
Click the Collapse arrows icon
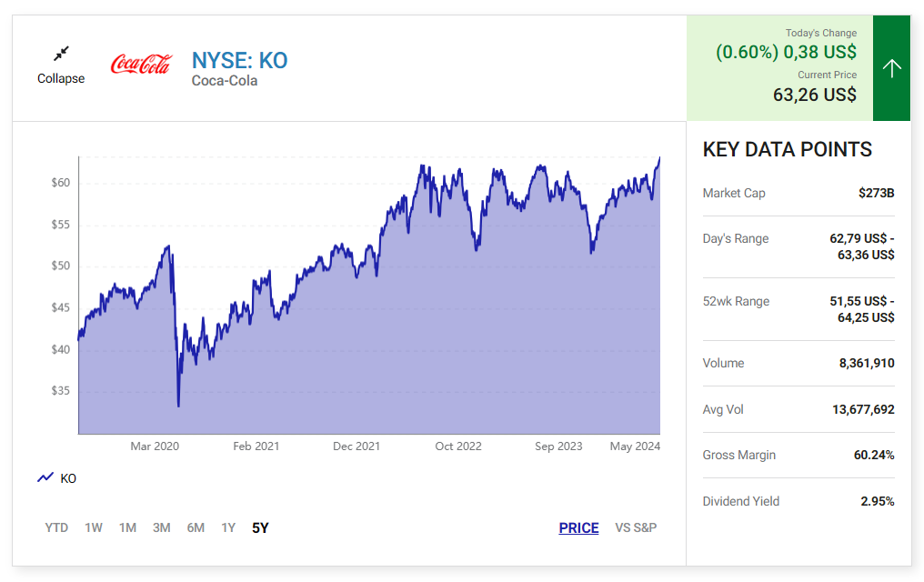click(61, 54)
